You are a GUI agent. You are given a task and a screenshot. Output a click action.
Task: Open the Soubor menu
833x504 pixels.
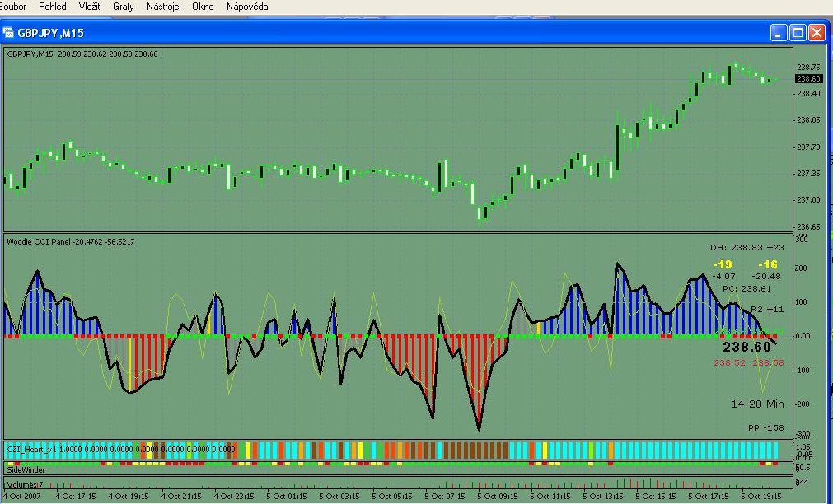tap(12, 7)
